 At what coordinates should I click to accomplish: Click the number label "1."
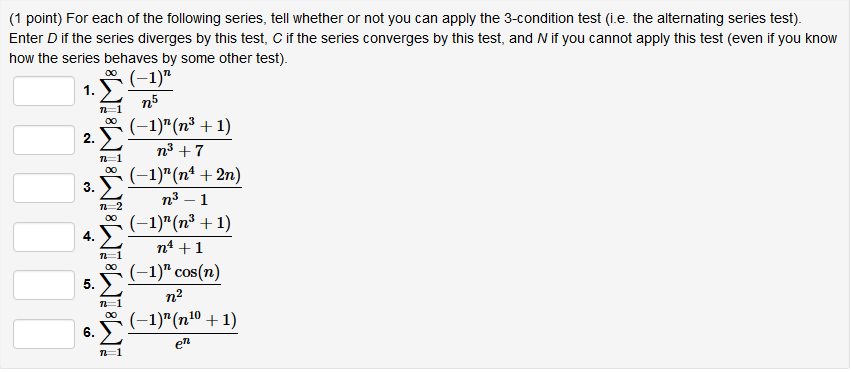(88, 91)
